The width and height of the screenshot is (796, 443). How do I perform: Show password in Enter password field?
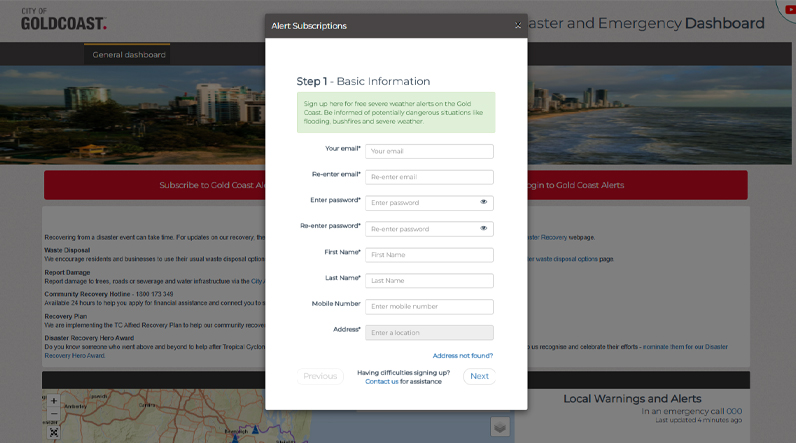point(483,202)
